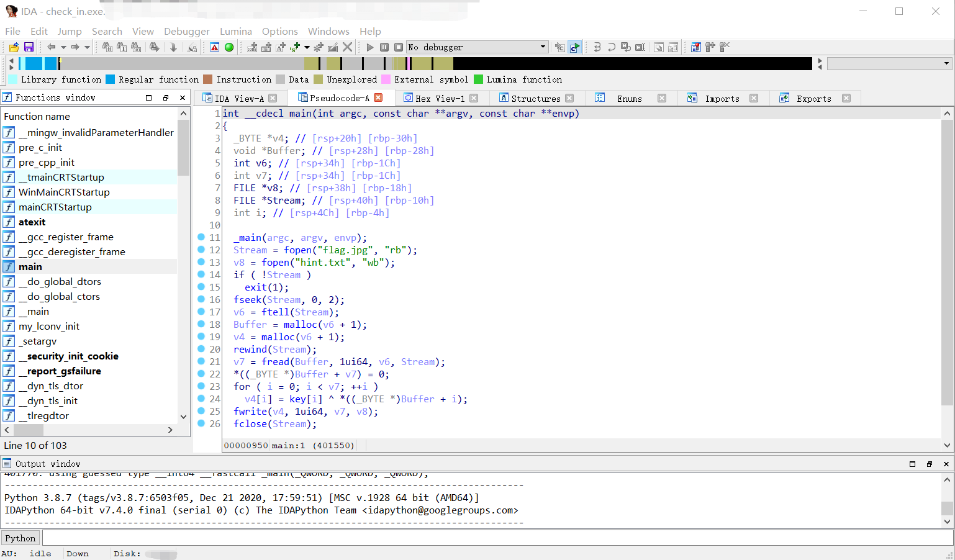Screen dimensions: 955x560
Task: Start process with the play icon
Action: point(370,47)
